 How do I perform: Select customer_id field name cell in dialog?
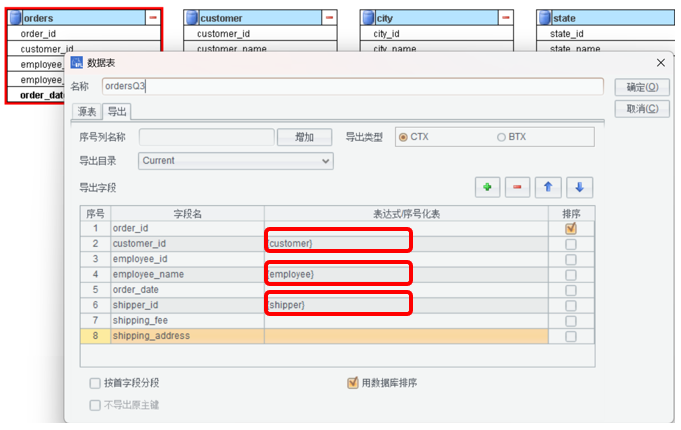click(x=187, y=244)
